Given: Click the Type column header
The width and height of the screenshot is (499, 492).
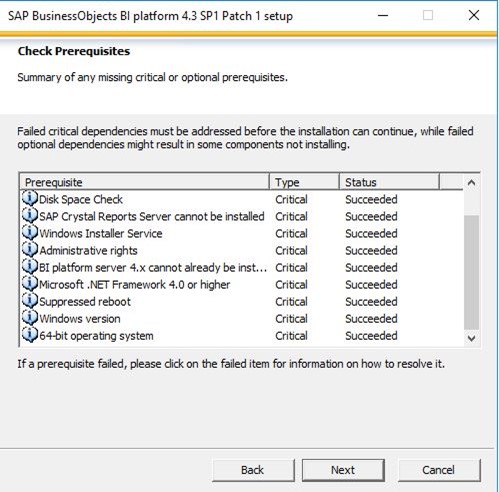Looking at the screenshot, I should tap(304, 182).
